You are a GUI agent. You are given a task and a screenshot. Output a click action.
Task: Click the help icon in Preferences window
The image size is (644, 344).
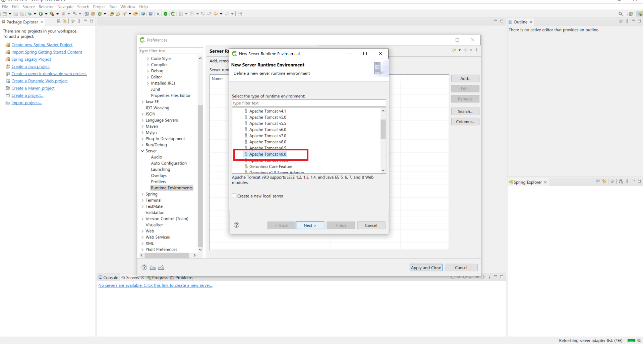pos(144,267)
